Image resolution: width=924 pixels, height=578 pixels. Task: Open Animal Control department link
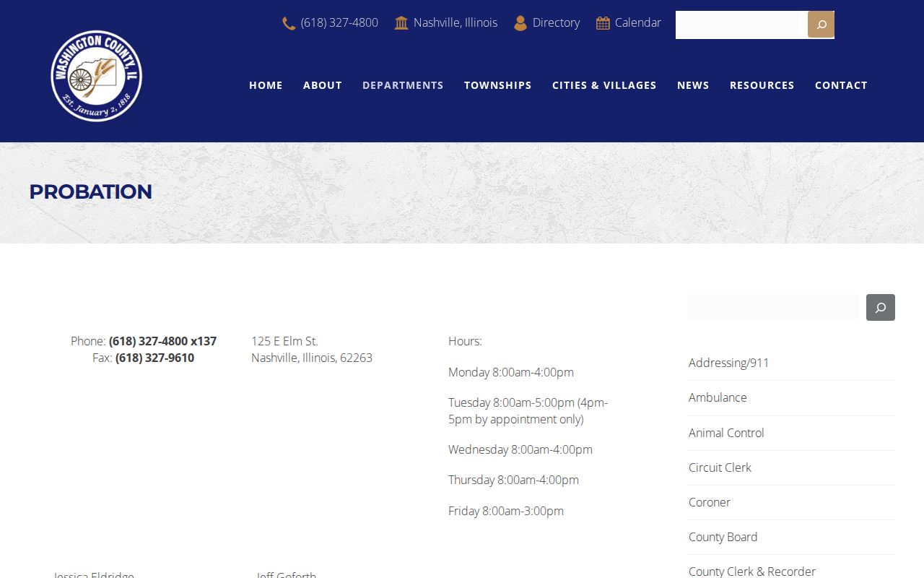tap(726, 433)
